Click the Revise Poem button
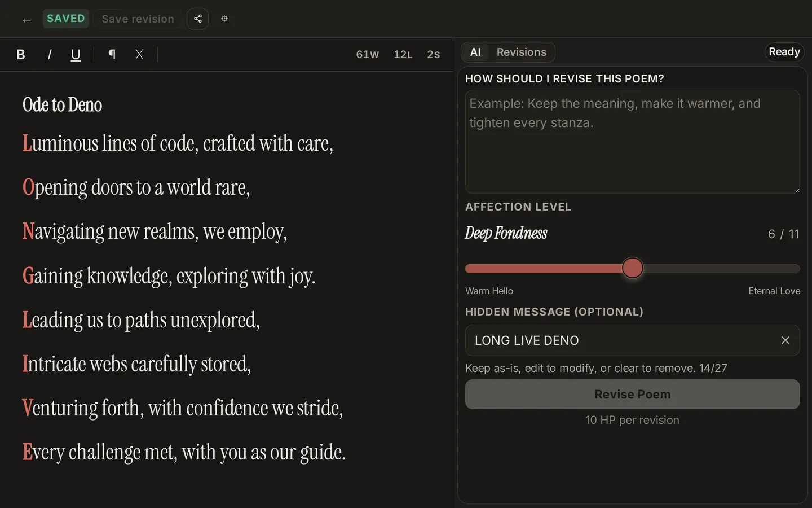 pos(632,394)
